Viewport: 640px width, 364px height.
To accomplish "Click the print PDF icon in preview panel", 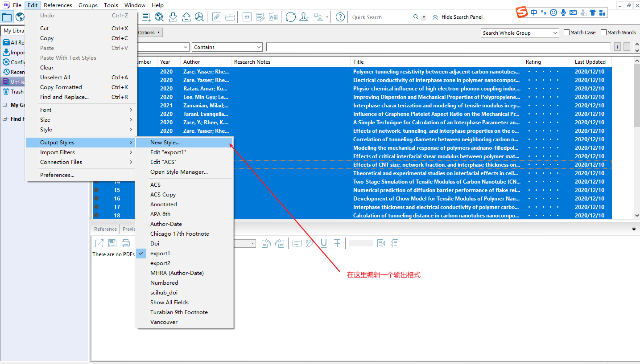I will (x=126, y=243).
